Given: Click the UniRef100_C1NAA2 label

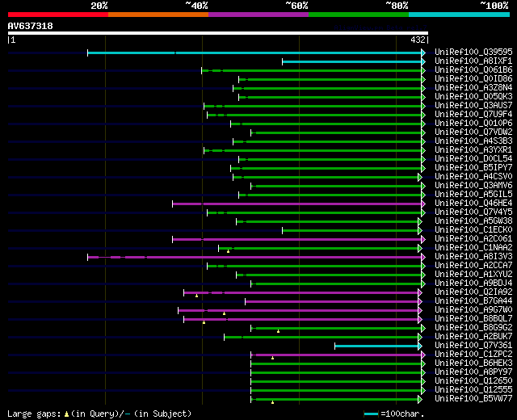Looking at the screenshot, I should pyautogui.click(x=473, y=248).
